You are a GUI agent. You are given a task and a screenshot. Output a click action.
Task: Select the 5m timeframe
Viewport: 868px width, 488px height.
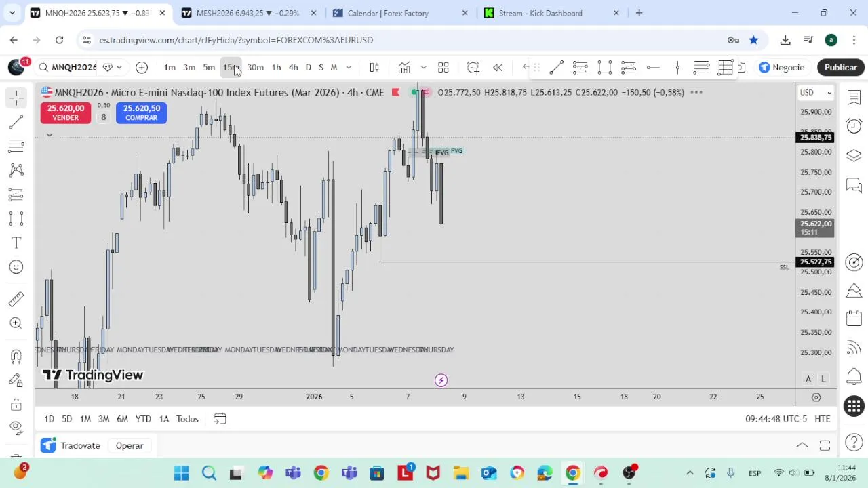click(x=209, y=67)
